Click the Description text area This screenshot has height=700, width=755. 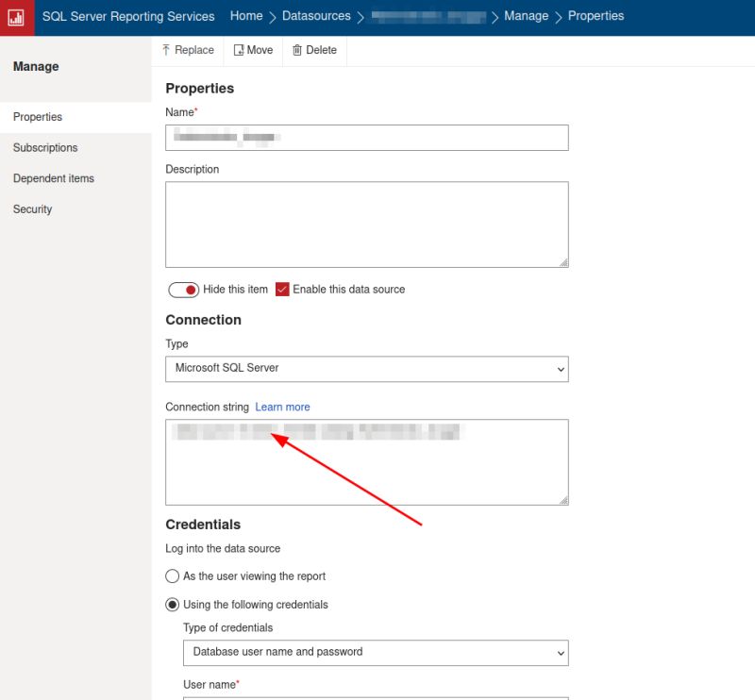click(x=366, y=222)
